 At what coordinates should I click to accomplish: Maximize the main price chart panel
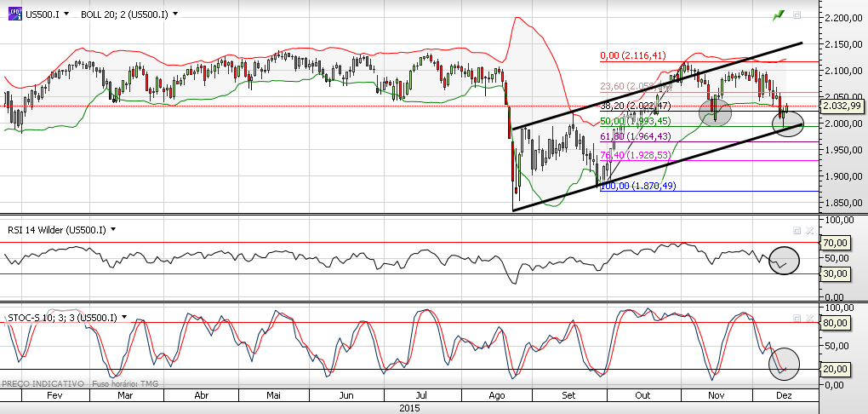(797, 15)
